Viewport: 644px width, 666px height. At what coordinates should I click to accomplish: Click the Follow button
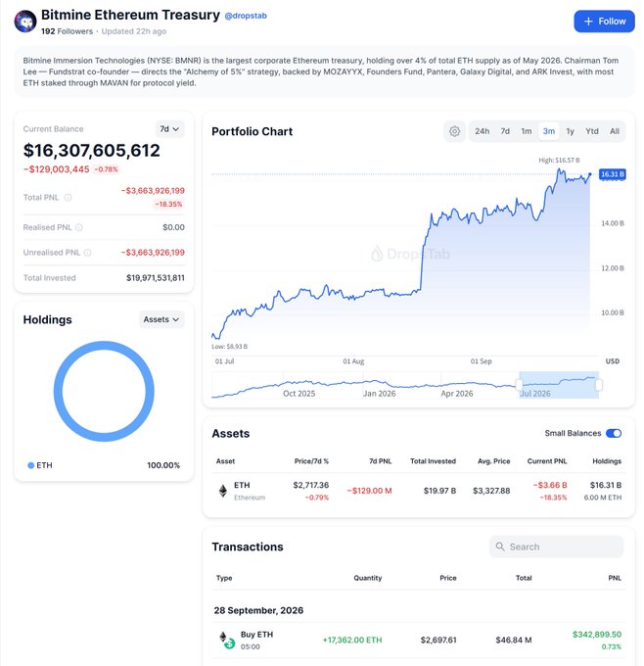point(604,22)
